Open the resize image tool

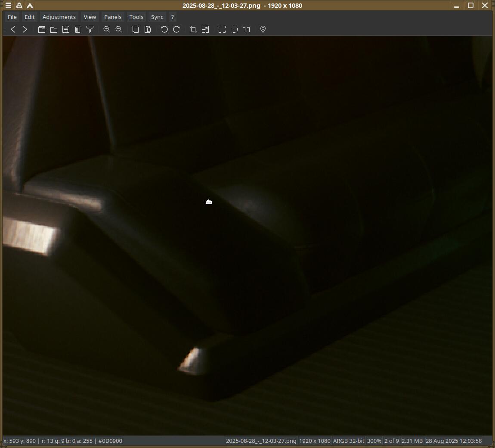coord(205,29)
